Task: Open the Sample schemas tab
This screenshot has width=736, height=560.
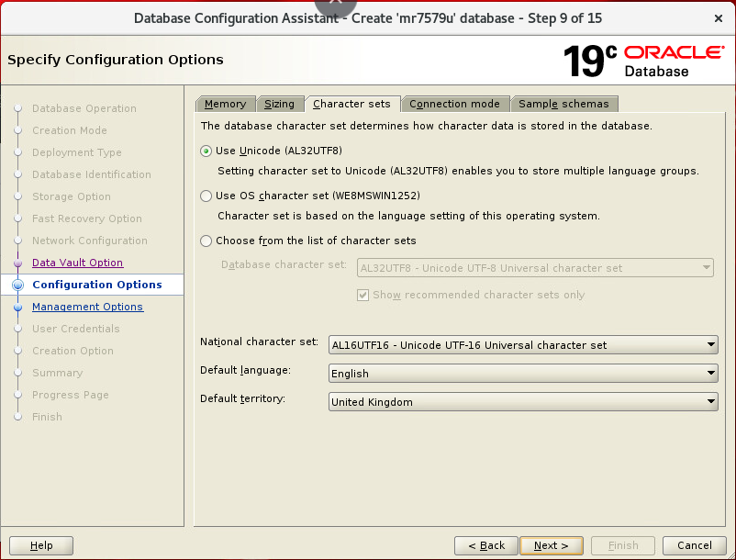Action: (x=563, y=104)
